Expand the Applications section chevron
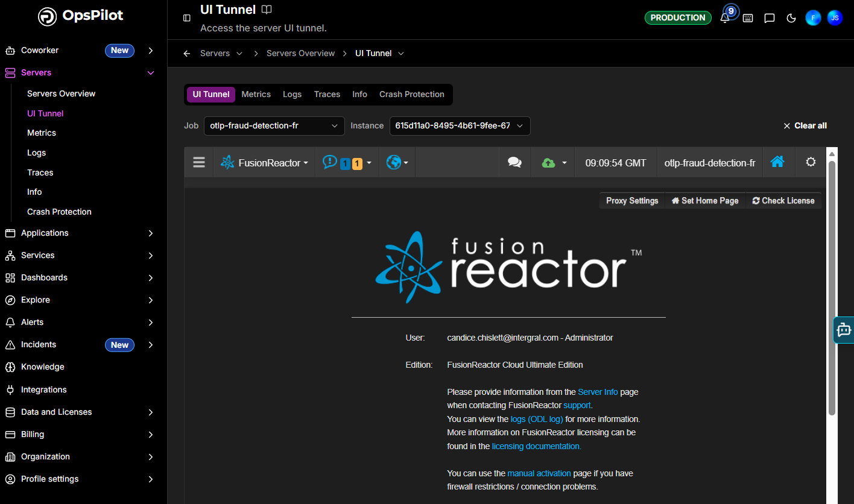 click(x=151, y=233)
